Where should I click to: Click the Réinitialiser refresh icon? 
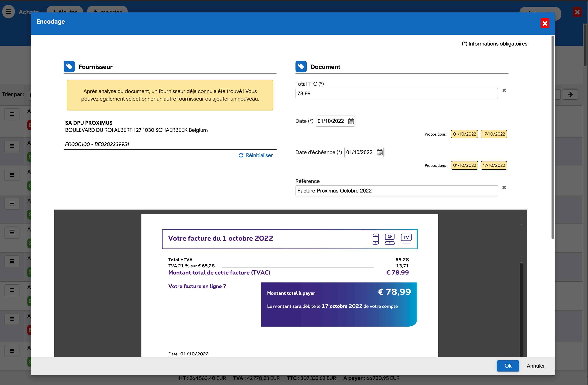241,155
